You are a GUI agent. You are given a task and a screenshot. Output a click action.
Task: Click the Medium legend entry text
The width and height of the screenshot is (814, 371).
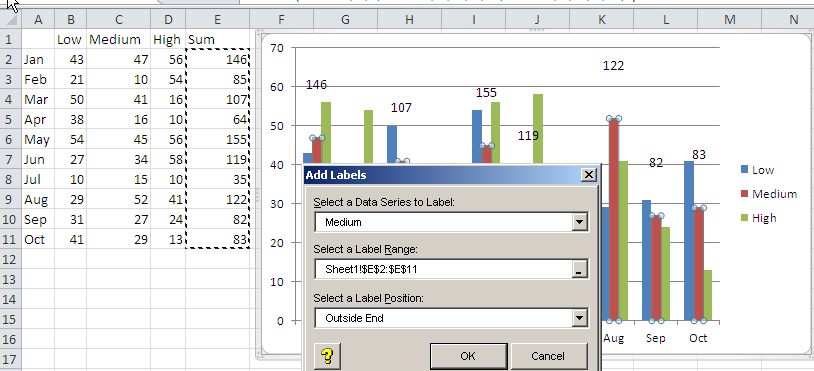pos(775,194)
